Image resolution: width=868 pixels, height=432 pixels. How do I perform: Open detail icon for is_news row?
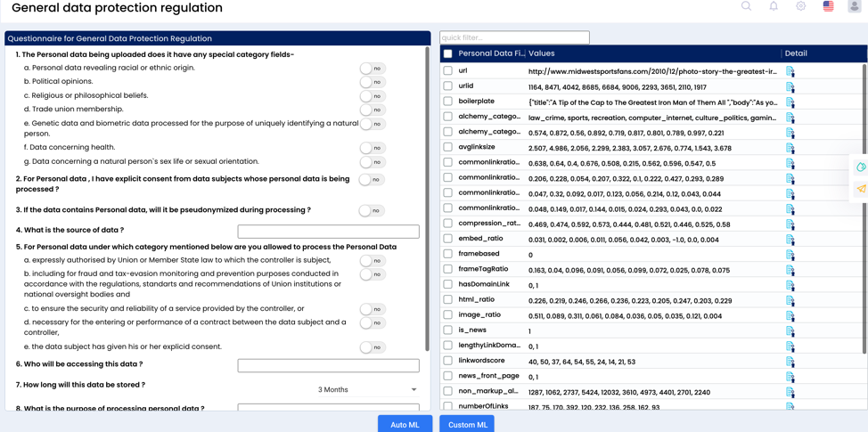click(x=790, y=330)
